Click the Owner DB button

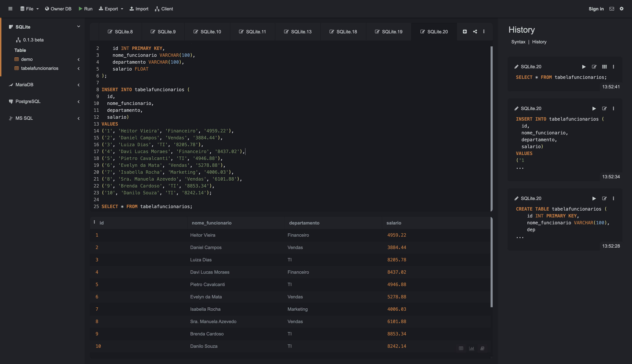[58, 9]
